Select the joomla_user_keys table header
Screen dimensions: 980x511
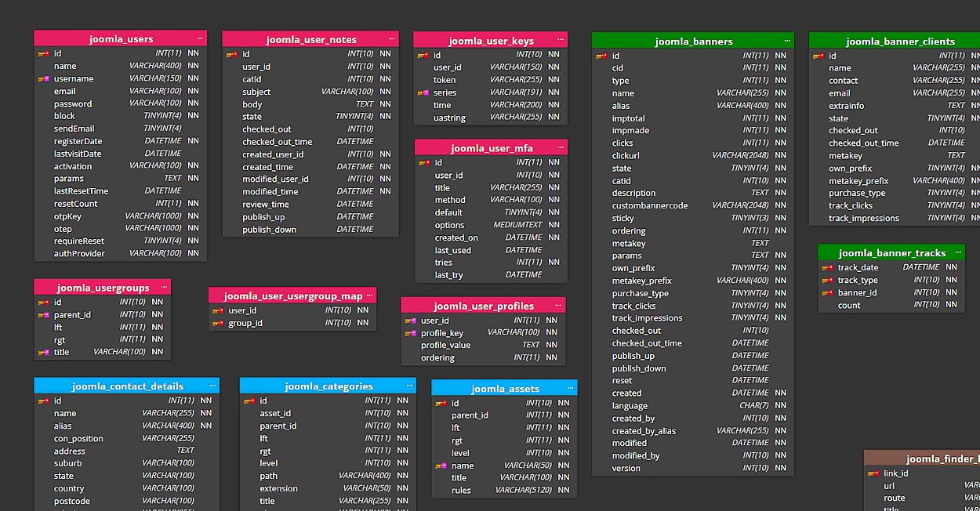coord(491,40)
